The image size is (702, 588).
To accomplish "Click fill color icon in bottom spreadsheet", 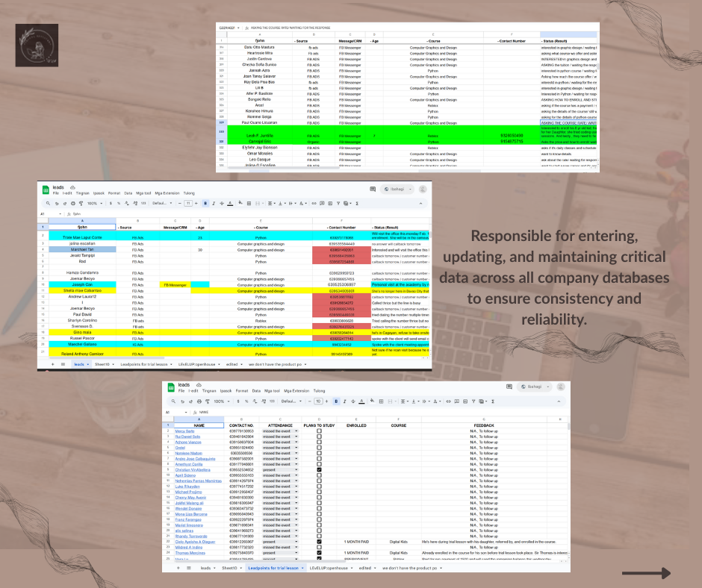I will [372, 401].
